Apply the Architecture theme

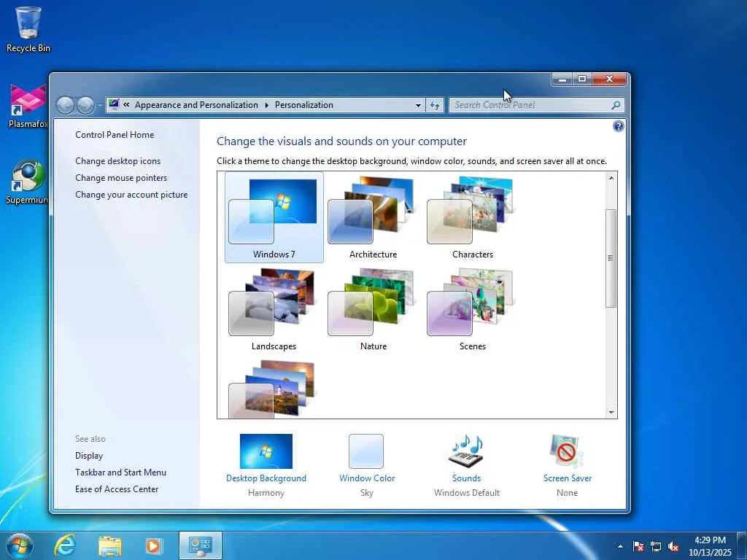click(x=373, y=217)
